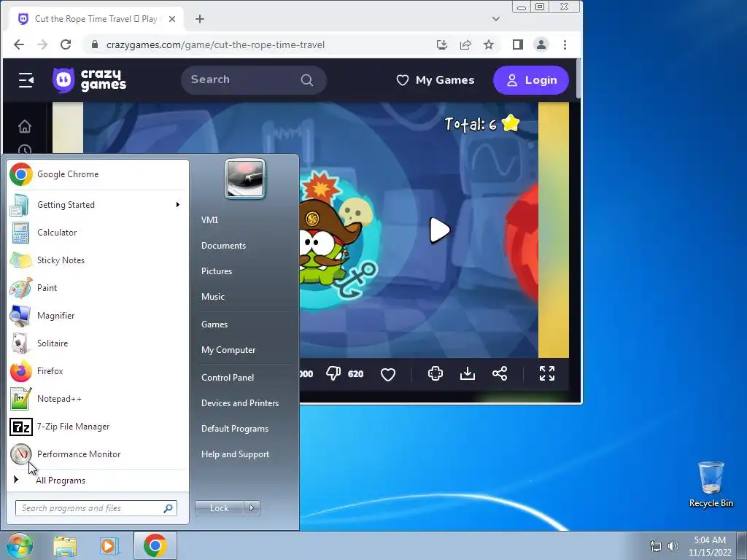The image size is (747, 560).
Task: Click the download icon below game
Action: point(468,374)
